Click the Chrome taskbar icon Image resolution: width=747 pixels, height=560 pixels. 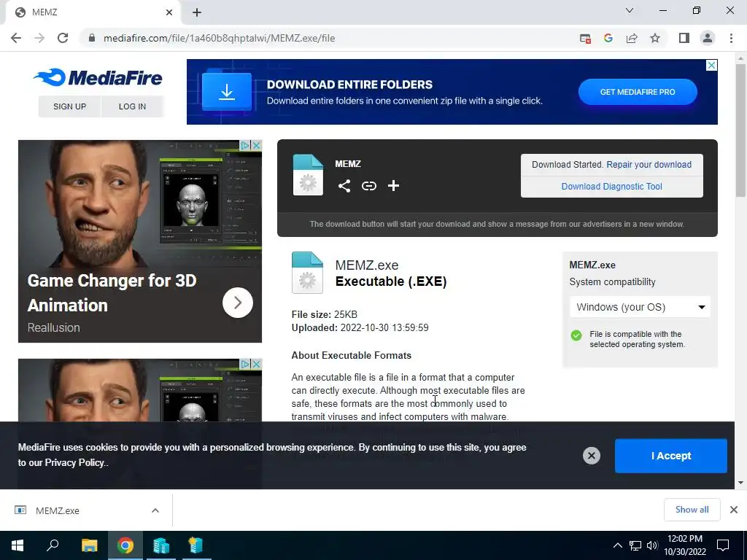[x=125, y=545]
